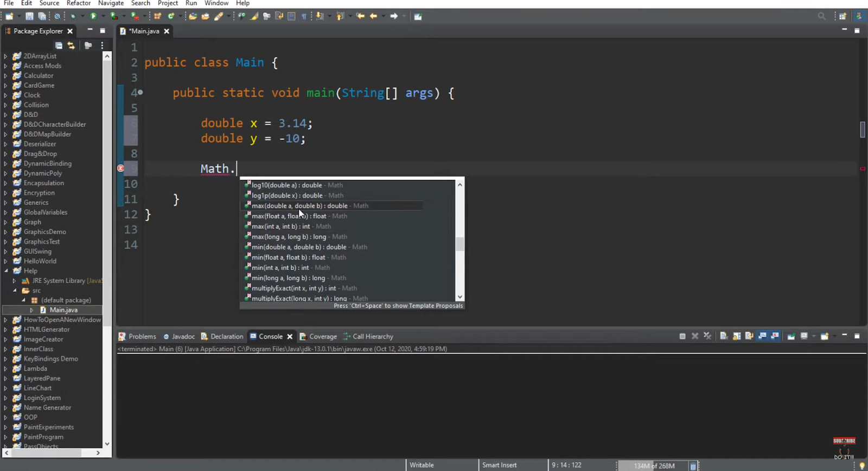The height and width of the screenshot is (471, 868).
Task: Toggle Link with Editor in Package Explorer
Action: point(71,46)
